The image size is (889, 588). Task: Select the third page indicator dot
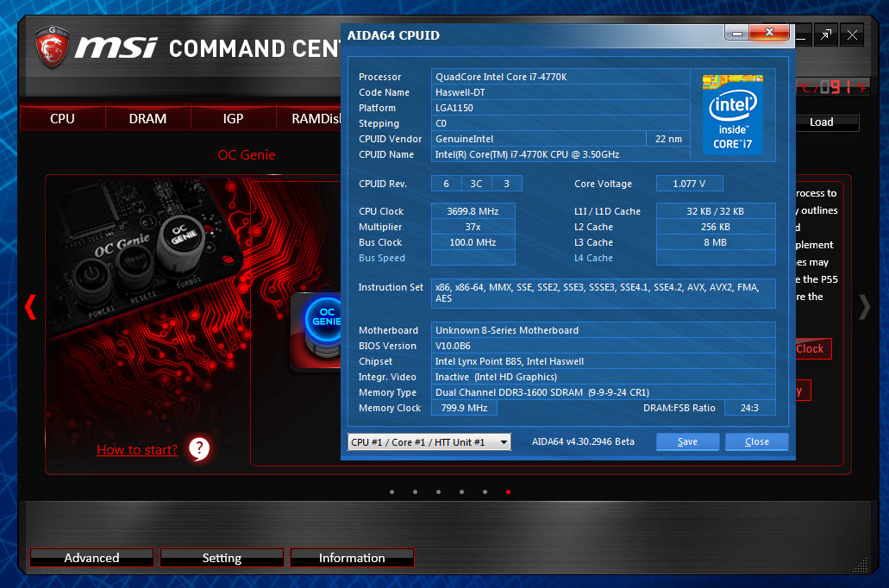(438, 492)
